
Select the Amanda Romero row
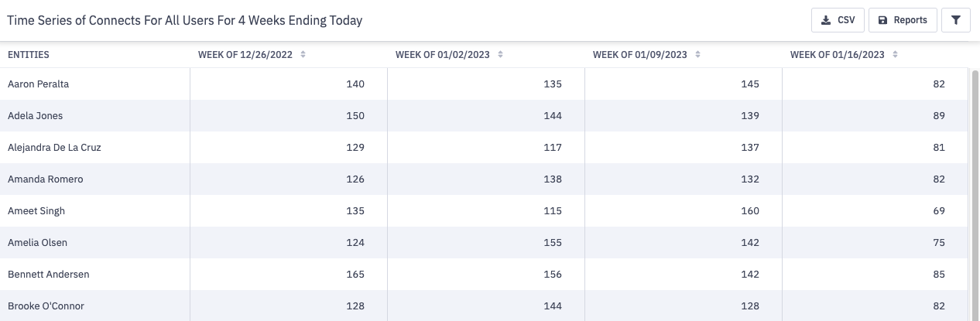coord(45,179)
